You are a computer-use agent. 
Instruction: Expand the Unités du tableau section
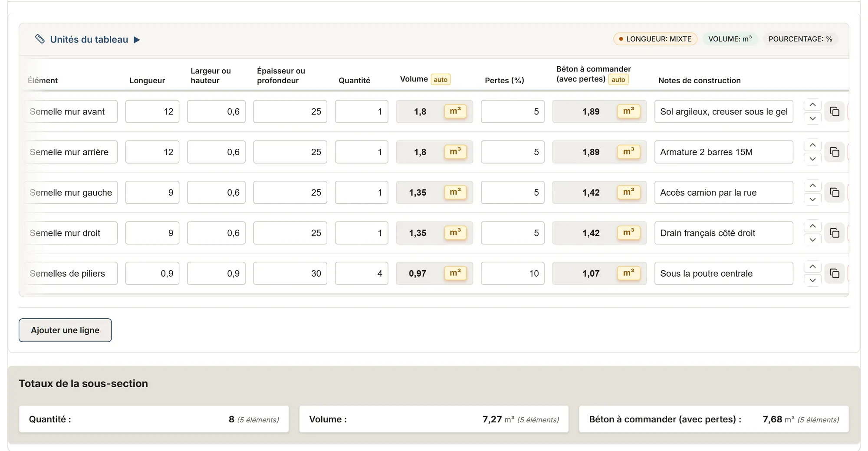(137, 40)
